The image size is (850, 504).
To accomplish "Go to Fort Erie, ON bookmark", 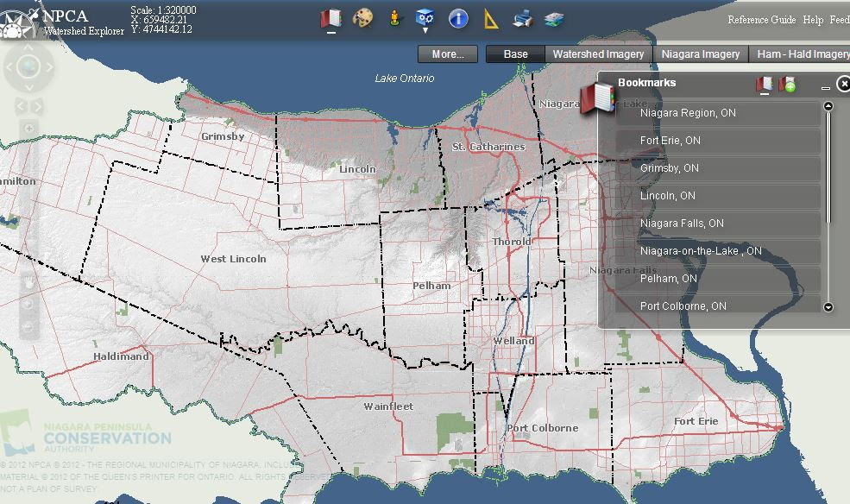I will [x=718, y=141].
